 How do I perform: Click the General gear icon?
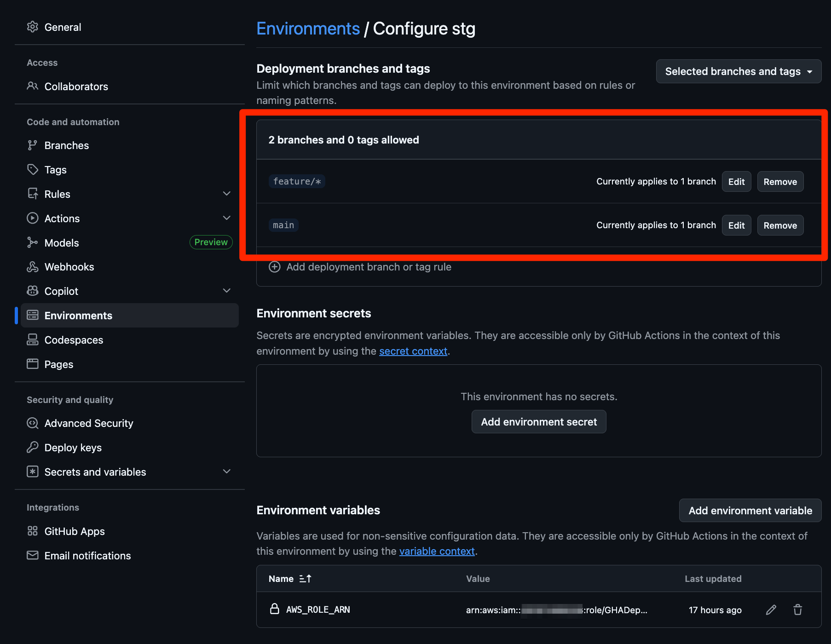click(x=32, y=27)
